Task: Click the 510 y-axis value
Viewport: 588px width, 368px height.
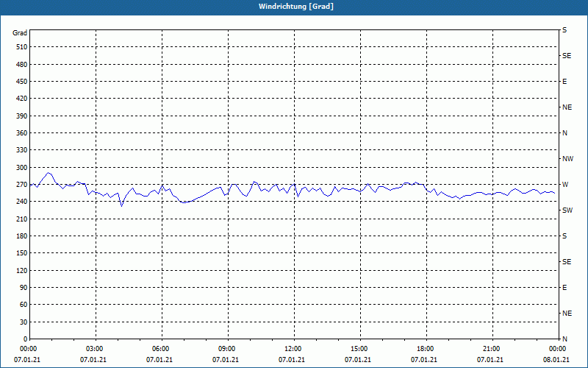Action: tap(22, 47)
